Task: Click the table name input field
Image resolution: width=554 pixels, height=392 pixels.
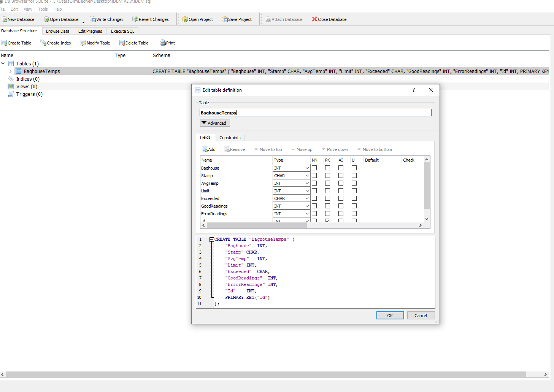Action: pyautogui.click(x=315, y=113)
